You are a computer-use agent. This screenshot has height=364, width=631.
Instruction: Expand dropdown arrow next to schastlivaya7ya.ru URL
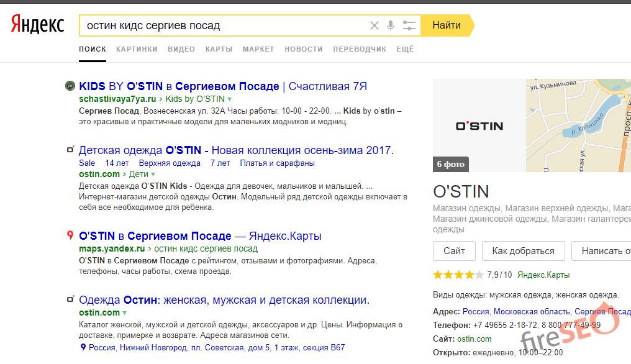(229, 99)
